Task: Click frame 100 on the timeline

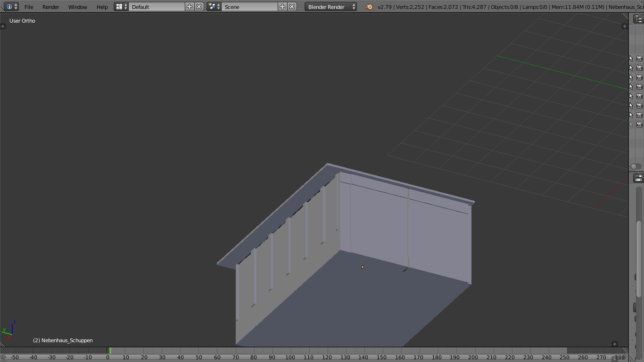Action: point(290,357)
